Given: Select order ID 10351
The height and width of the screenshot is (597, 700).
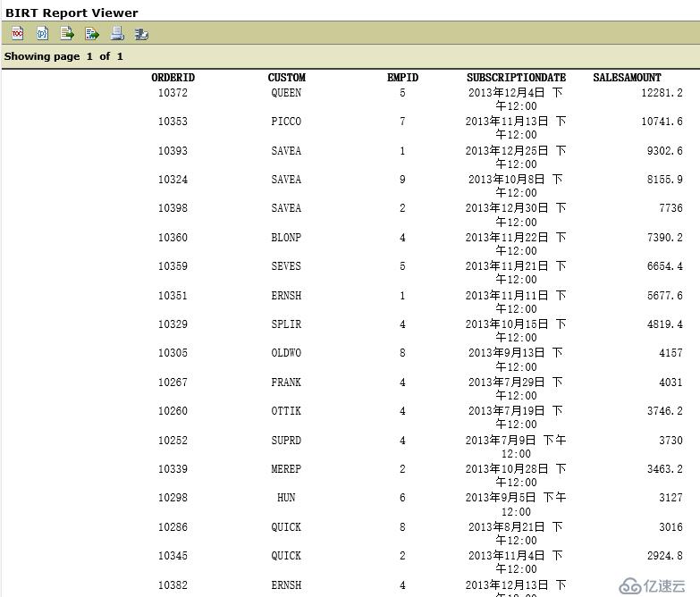Looking at the screenshot, I should point(173,296).
